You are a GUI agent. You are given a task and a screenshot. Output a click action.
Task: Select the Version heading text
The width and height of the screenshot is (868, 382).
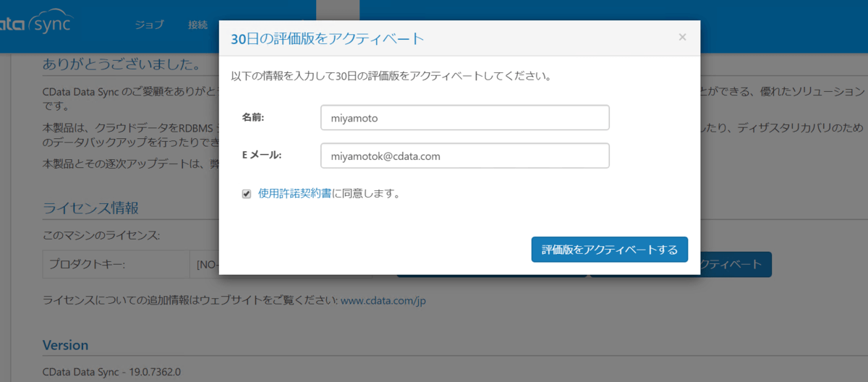[x=65, y=345]
